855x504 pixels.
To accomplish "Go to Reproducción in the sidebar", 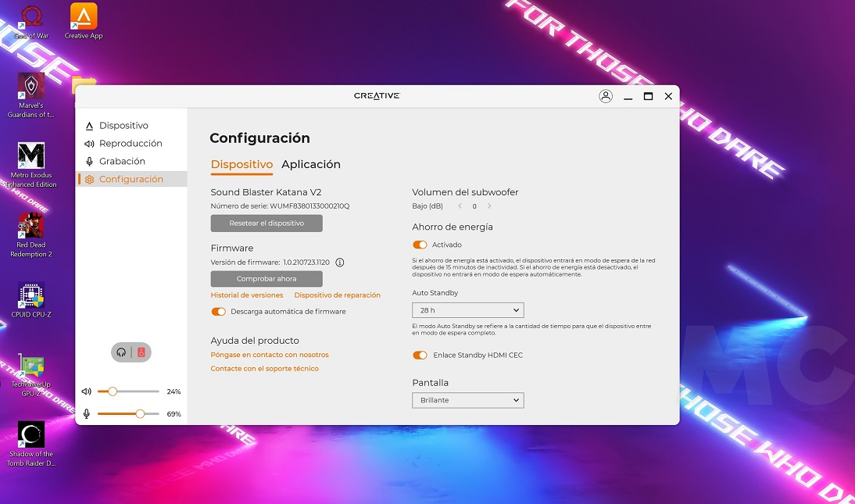I will 131,144.
